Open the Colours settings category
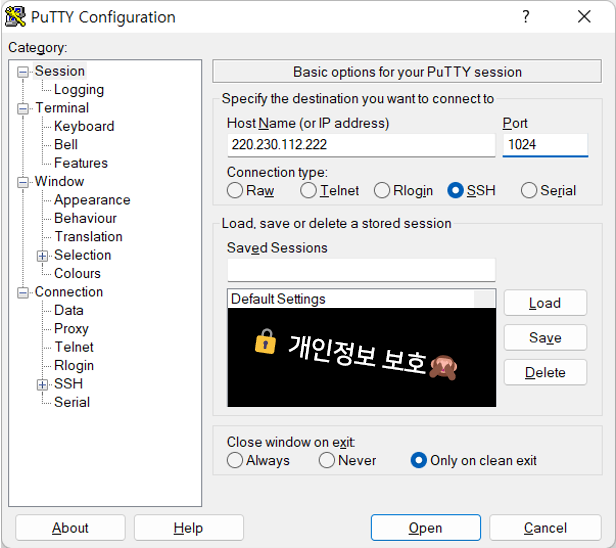This screenshot has height=548, width=616. [x=77, y=273]
